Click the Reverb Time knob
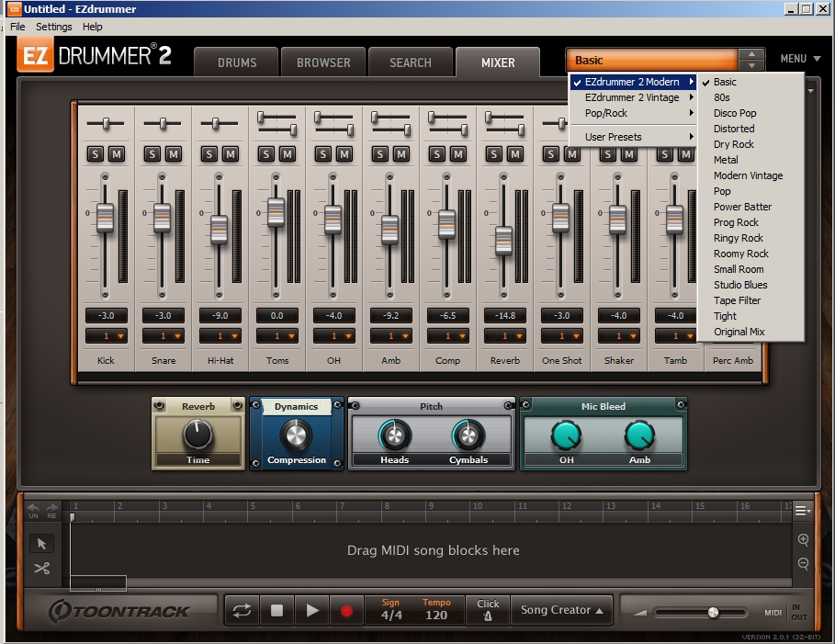The width and height of the screenshot is (835, 644). 197,435
